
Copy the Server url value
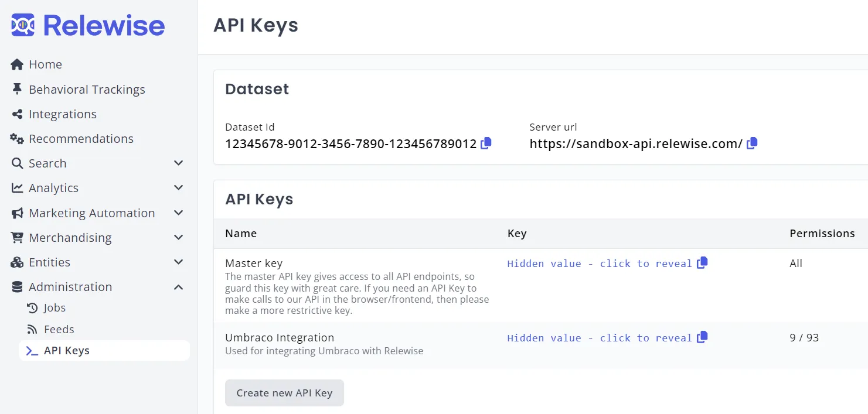point(752,143)
